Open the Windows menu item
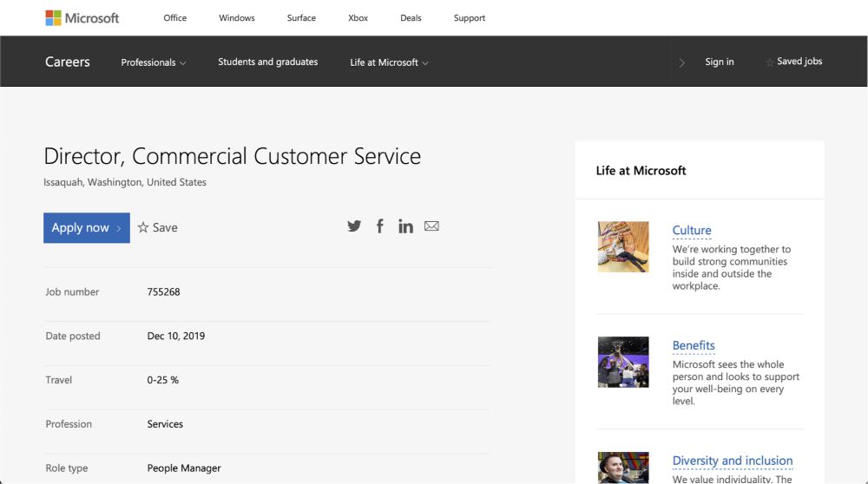Viewport: 868px width, 484px height. (x=237, y=17)
